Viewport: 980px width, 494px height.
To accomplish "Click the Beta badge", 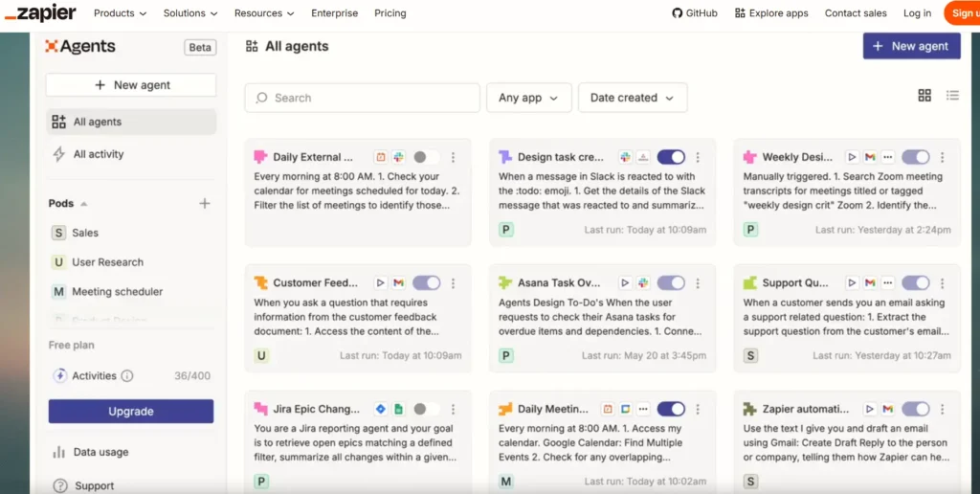I will tap(200, 48).
